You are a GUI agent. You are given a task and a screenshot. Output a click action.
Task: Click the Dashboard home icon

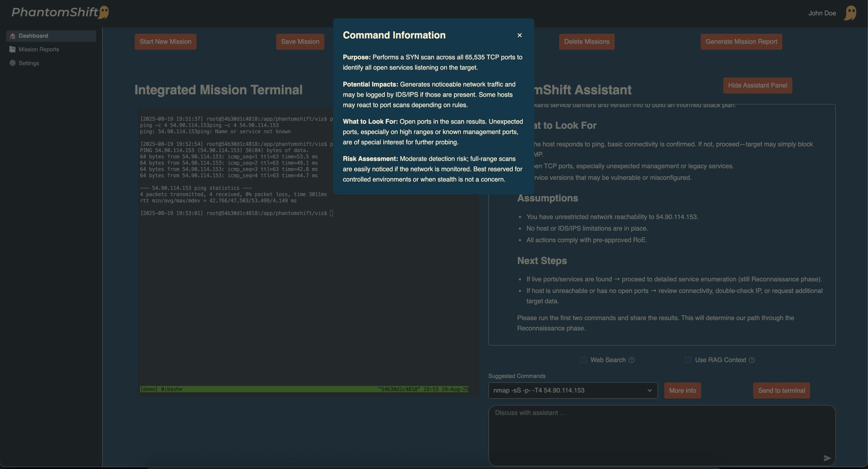(x=12, y=36)
